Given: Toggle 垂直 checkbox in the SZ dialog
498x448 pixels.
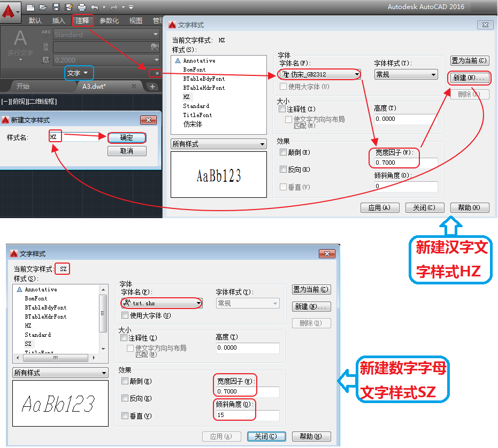Looking at the screenshot, I should [125, 415].
